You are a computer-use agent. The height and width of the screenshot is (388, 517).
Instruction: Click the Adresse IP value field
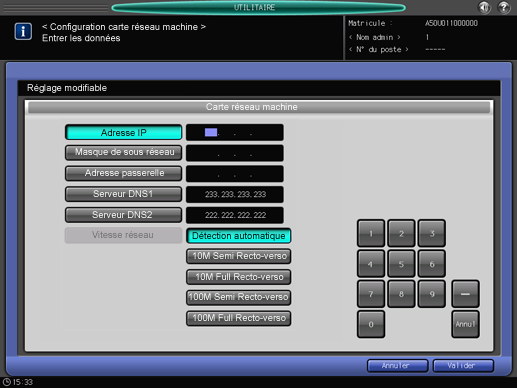coord(235,132)
